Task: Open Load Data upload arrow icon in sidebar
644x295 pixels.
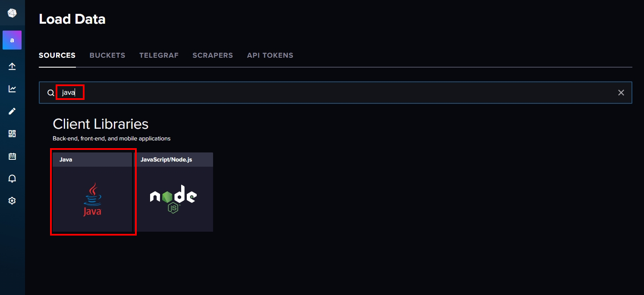Action: coord(12,66)
